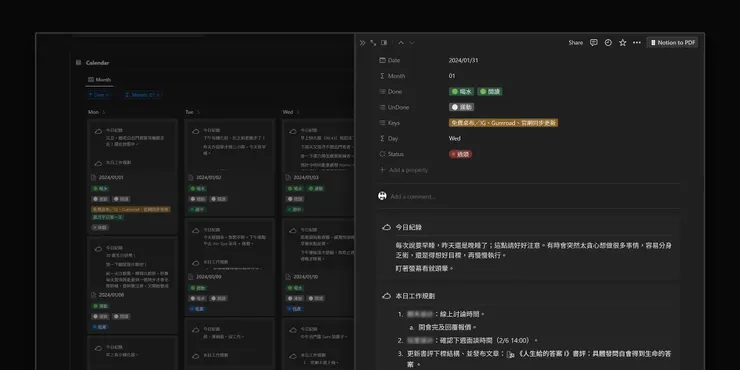
Task: Open the 2024/01/08 card
Action: 132,285
